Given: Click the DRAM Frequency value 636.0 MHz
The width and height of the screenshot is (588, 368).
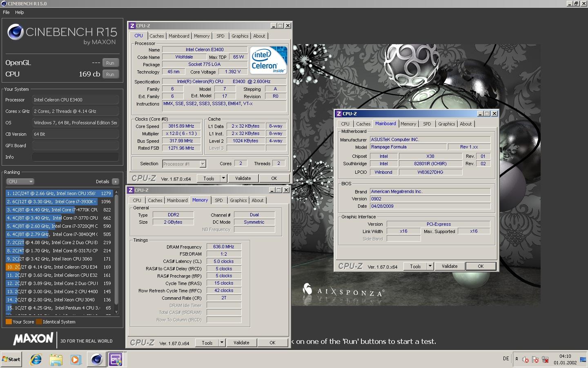Looking at the screenshot, I should tap(224, 247).
